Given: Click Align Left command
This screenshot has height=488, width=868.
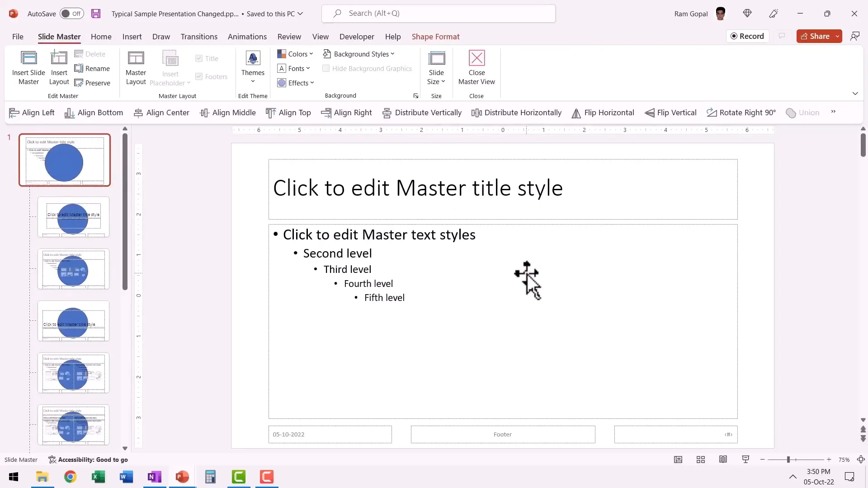Looking at the screenshot, I should pyautogui.click(x=32, y=113).
